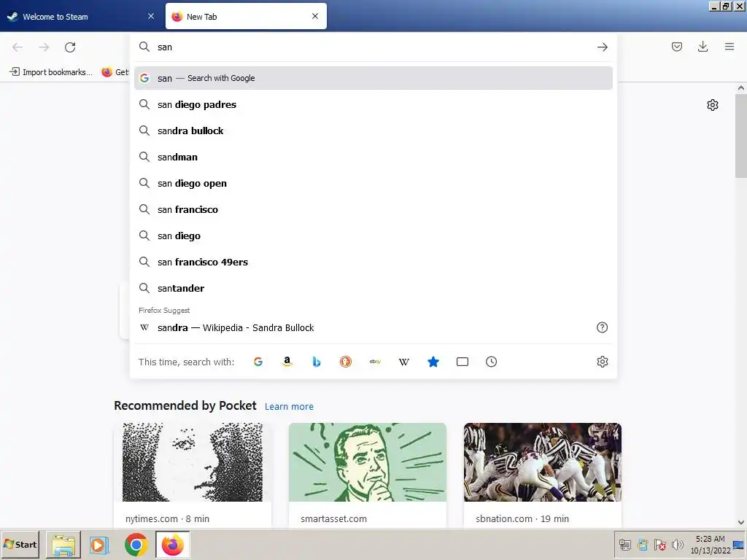Search in Bookmarks using star icon

pyautogui.click(x=433, y=362)
